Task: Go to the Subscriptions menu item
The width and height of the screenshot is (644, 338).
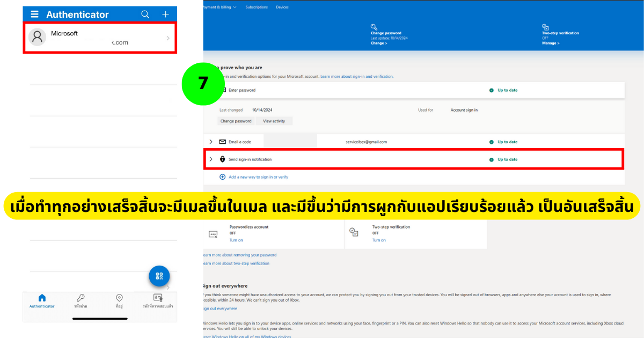Action: 257,7
